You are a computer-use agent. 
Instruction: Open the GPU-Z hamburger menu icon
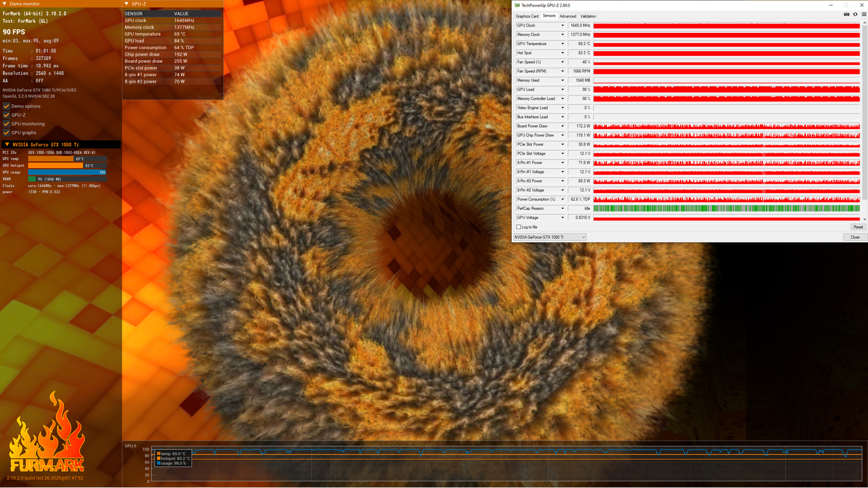click(x=864, y=14)
